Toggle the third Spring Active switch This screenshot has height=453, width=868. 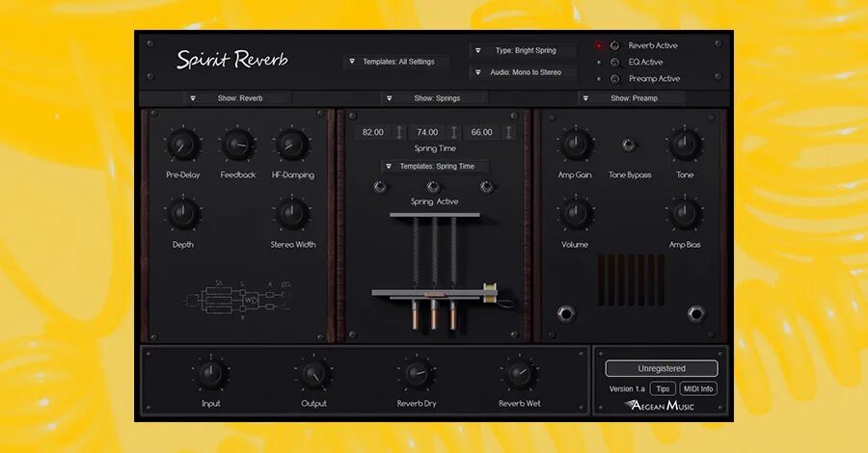coord(487,186)
